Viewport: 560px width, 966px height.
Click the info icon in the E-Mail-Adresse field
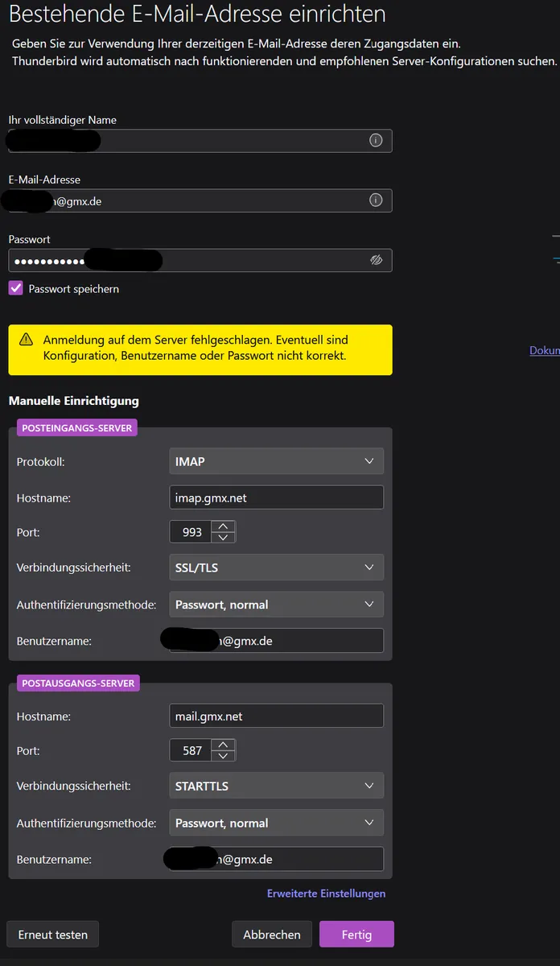click(376, 200)
